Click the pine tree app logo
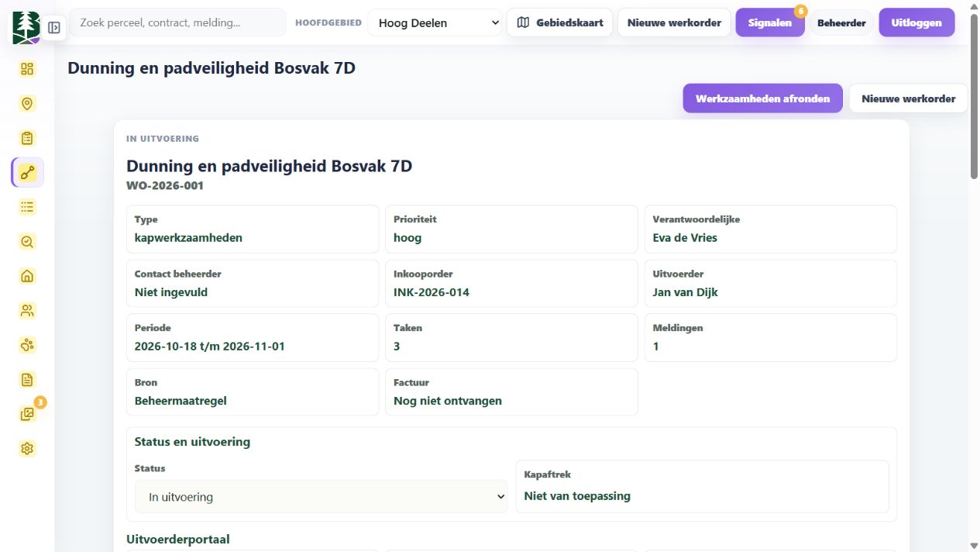The width and height of the screenshot is (980, 552). tap(26, 27)
